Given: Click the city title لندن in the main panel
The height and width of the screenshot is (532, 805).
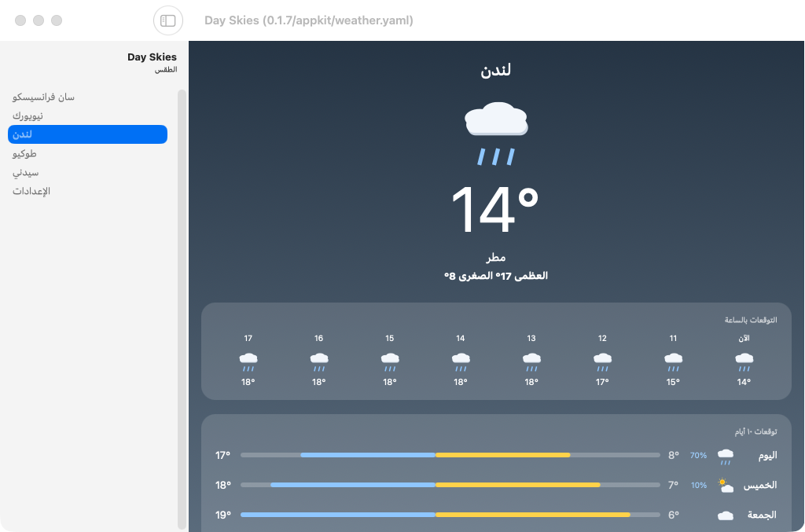Looking at the screenshot, I should click(x=495, y=70).
